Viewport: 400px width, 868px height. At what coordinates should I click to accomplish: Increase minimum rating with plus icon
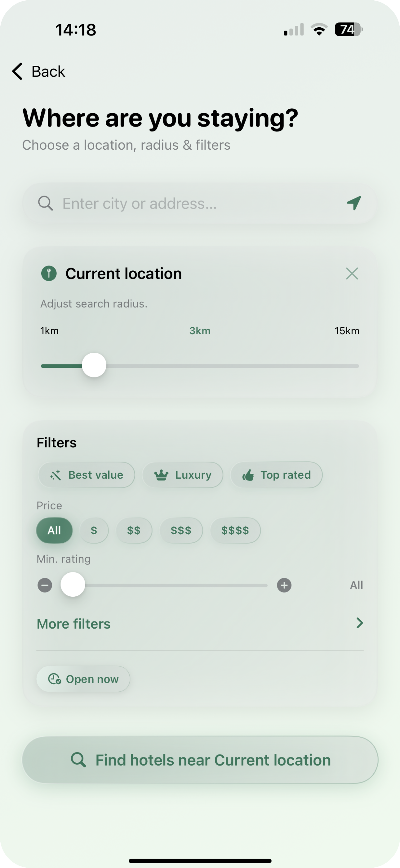284,585
